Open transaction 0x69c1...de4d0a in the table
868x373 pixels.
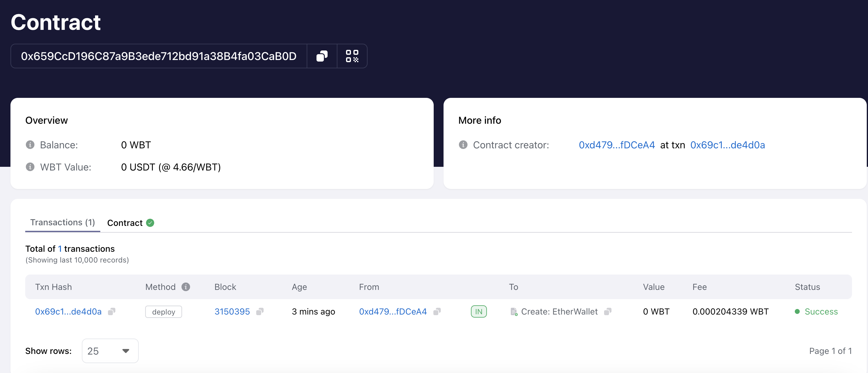click(x=68, y=311)
